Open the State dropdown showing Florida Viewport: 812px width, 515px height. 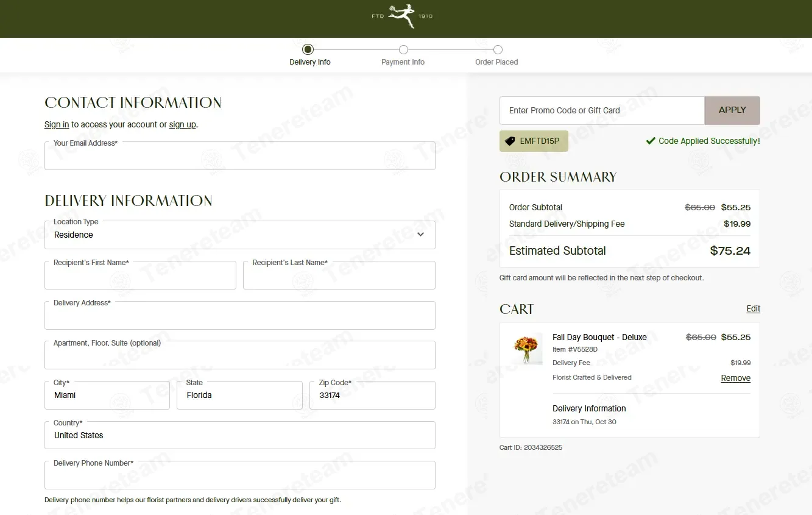pos(239,395)
